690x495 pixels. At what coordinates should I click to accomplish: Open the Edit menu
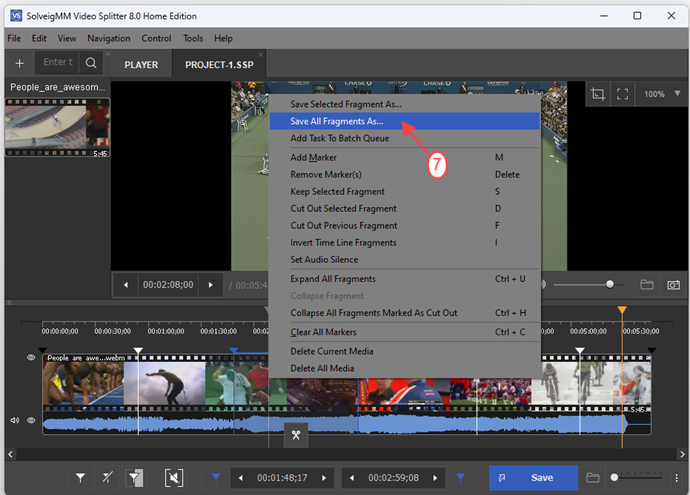(39, 38)
